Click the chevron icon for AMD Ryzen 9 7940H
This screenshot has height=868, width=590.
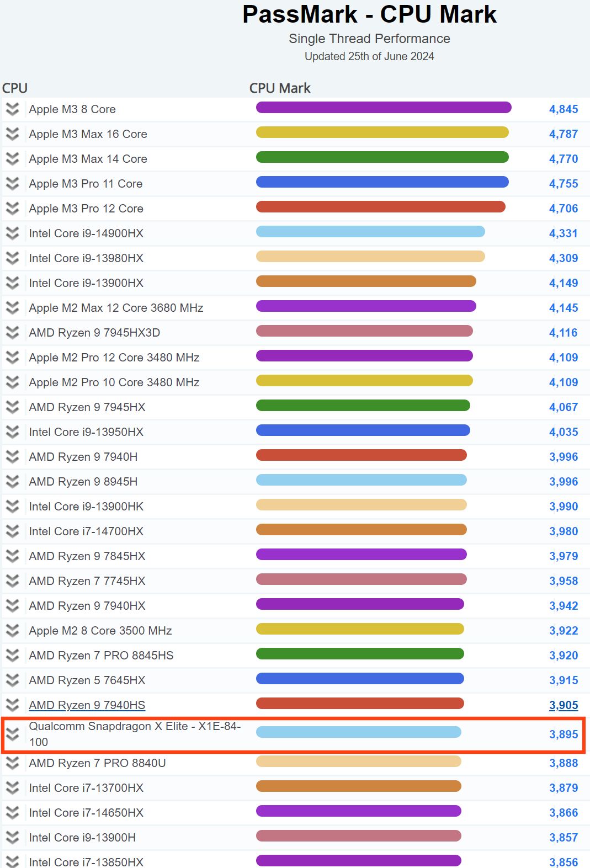click(12, 457)
